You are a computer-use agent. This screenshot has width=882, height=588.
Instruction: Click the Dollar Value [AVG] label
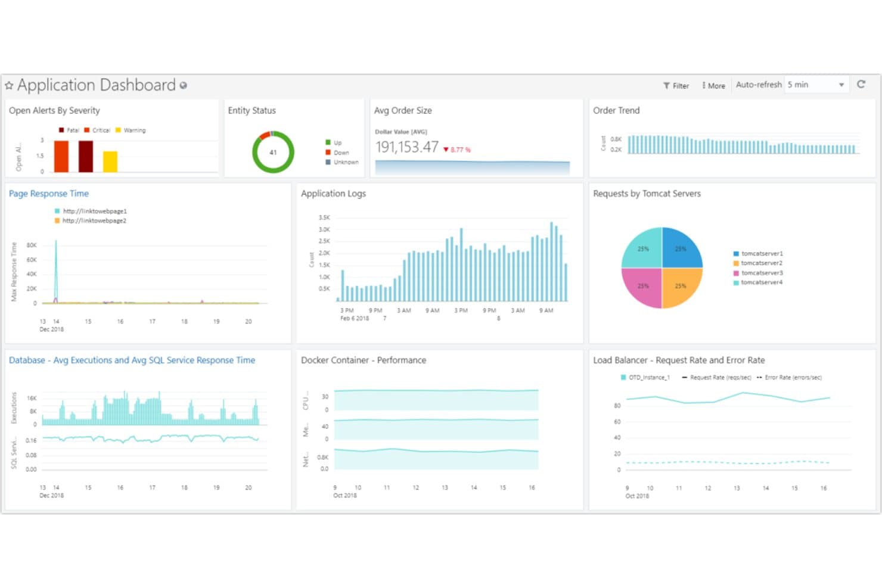[x=401, y=132]
